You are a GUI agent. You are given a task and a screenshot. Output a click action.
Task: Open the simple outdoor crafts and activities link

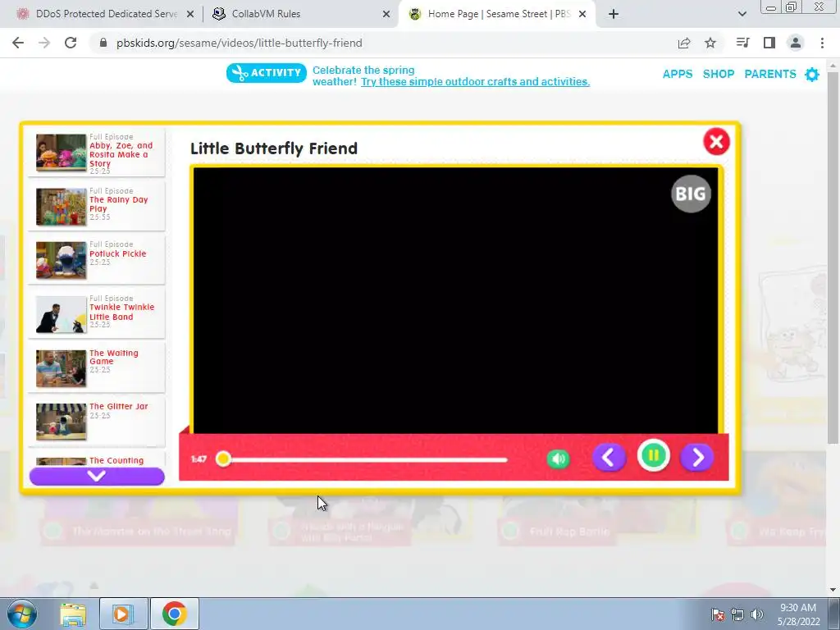[x=475, y=81]
